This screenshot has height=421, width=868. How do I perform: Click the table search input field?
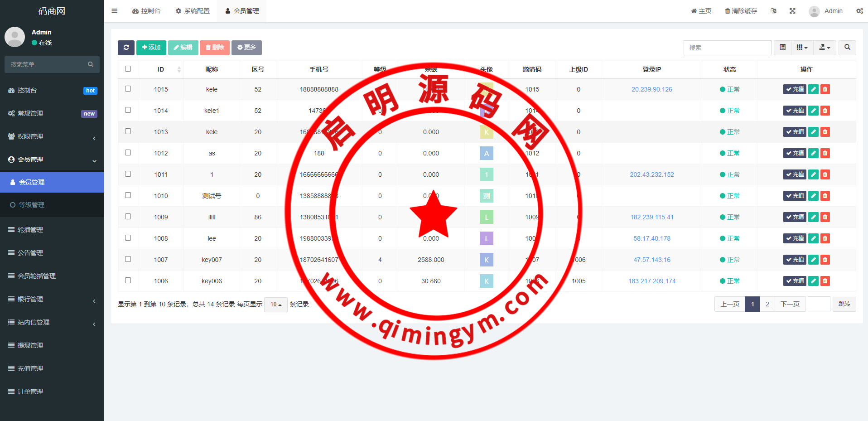[727, 48]
